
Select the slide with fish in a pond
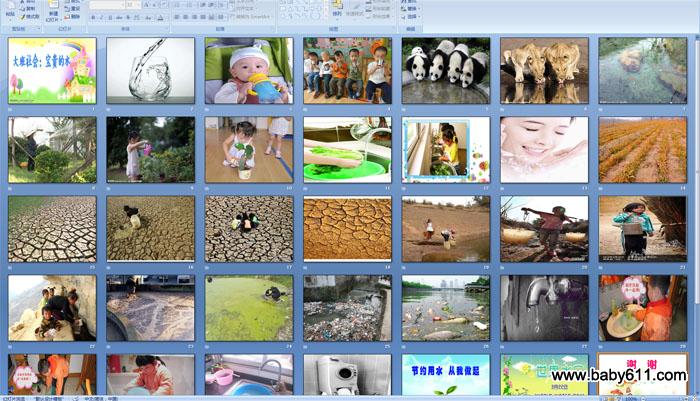click(x=643, y=71)
